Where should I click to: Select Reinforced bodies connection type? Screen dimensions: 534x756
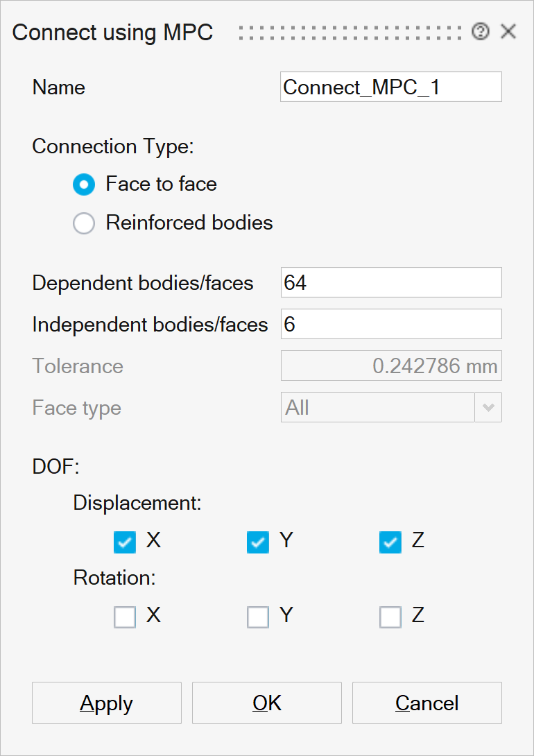[x=84, y=223]
